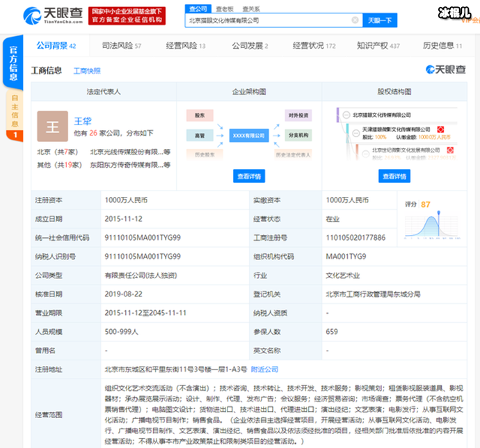Click the 文化艺术业 industry value

pos(342,275)
